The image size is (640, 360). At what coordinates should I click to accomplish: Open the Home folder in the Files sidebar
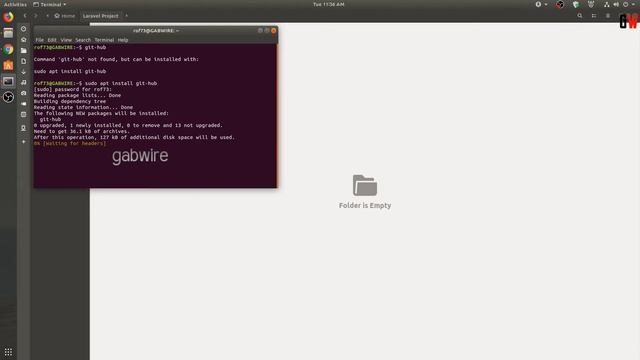[24, 40]
